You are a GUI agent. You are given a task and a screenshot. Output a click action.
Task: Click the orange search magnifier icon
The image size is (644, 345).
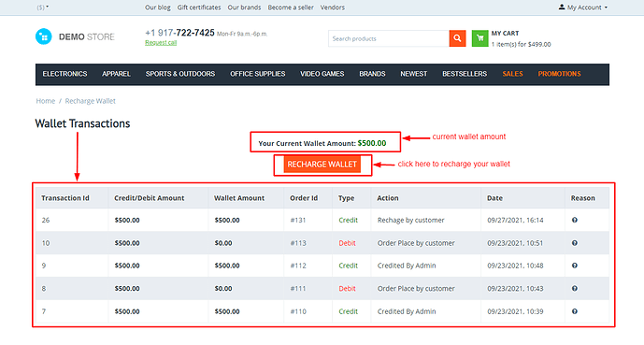(458, 38)
